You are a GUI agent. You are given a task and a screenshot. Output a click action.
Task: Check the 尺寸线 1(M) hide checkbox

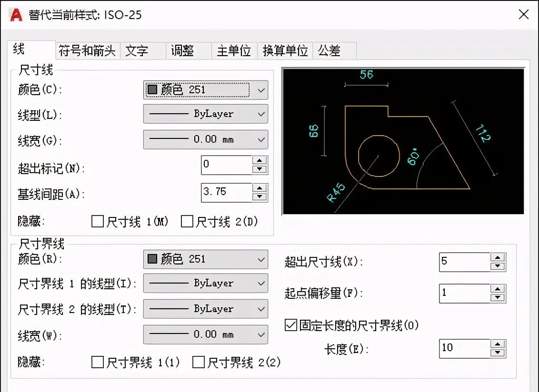tap(98, 221)
